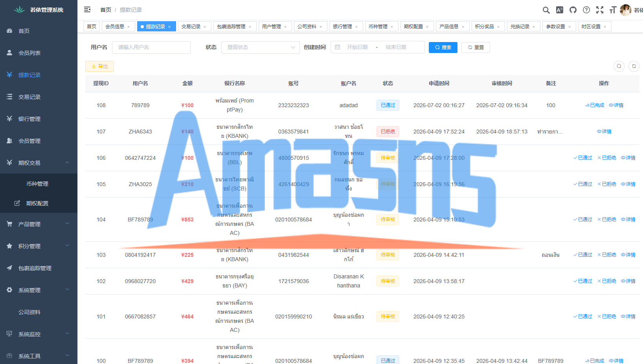Collapse the sidebar with the hamburger icon
643x364 pixels.
tap(87, 9)
